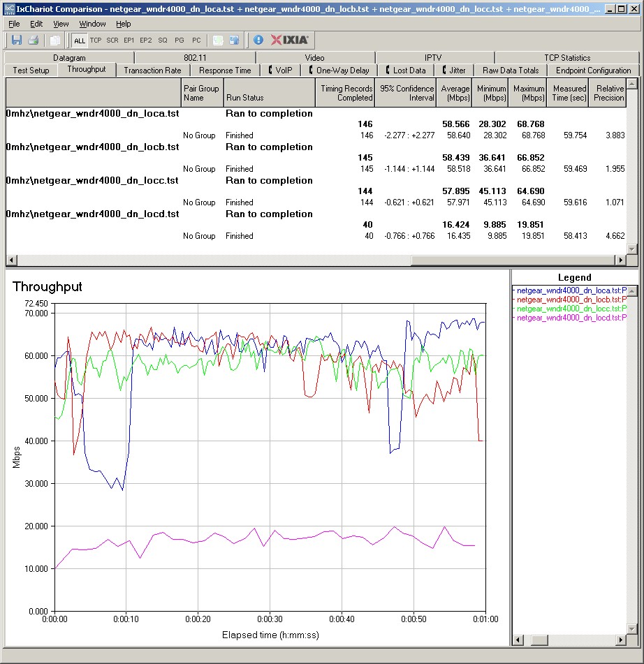Select the PG filter button
Image resolution: width=644 pixels, height=664 pixels.
pyautogui.click(x=180, y=40)
